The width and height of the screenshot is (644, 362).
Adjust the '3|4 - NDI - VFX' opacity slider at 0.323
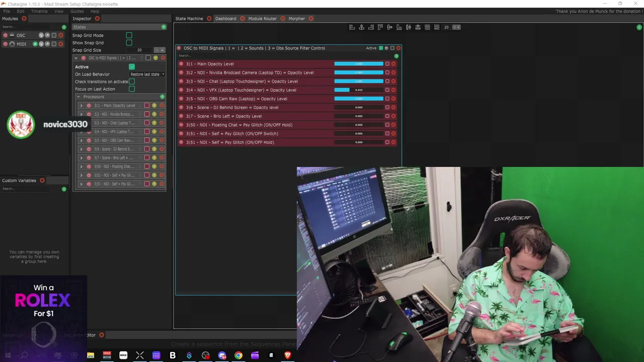(359, 90)
